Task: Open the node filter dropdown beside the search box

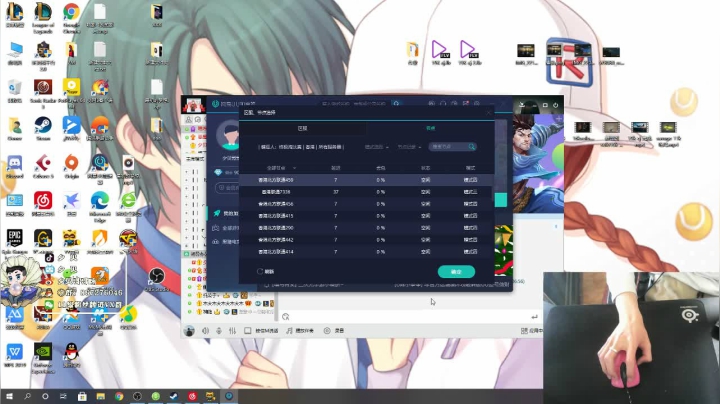Action: [x=409, y=147]
